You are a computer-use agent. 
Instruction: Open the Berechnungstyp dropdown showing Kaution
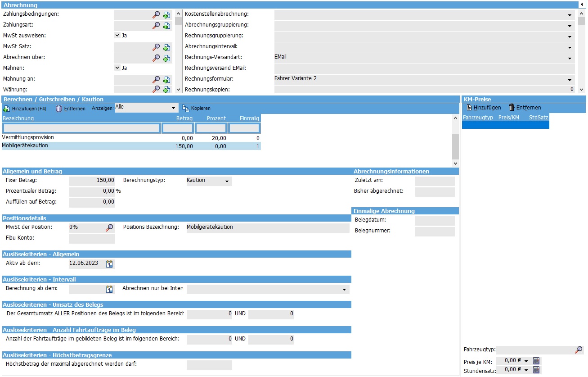227,182
